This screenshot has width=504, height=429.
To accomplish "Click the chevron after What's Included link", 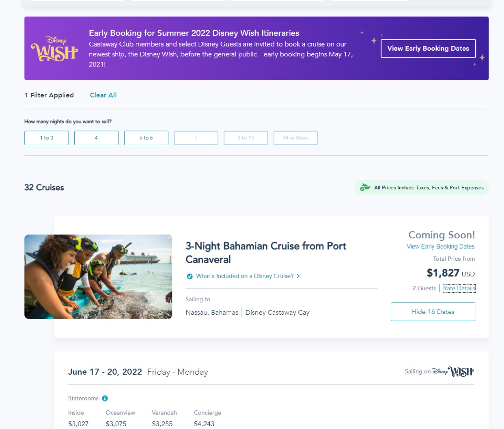I will pyautogui.click(x=298, y=276).
